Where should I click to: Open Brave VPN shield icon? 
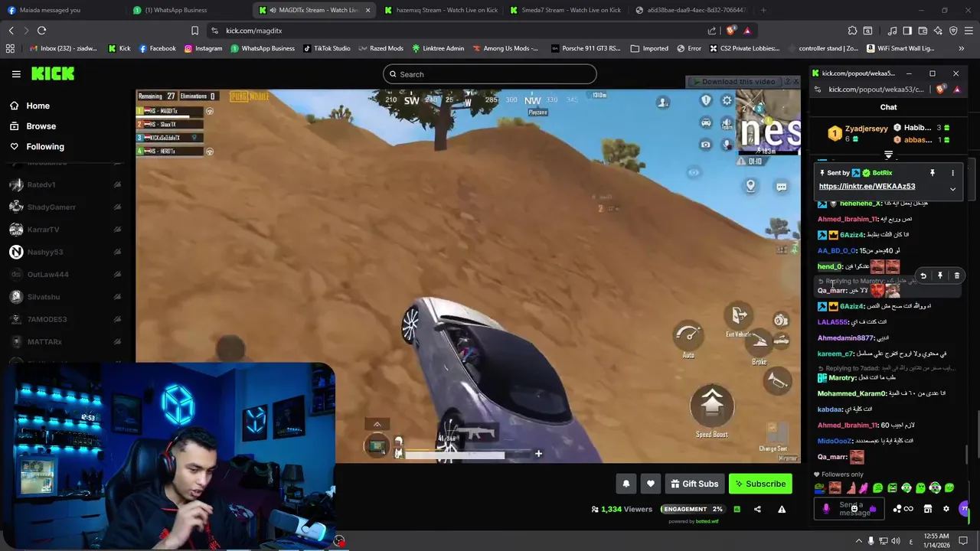click(x=953, y=31)
